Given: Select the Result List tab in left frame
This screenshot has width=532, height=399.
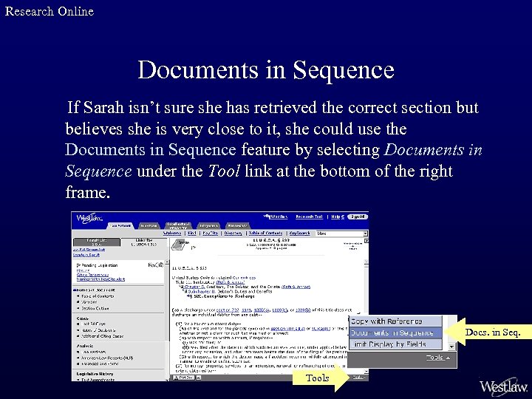Looking at the screenshot, I should coord(97,242).
